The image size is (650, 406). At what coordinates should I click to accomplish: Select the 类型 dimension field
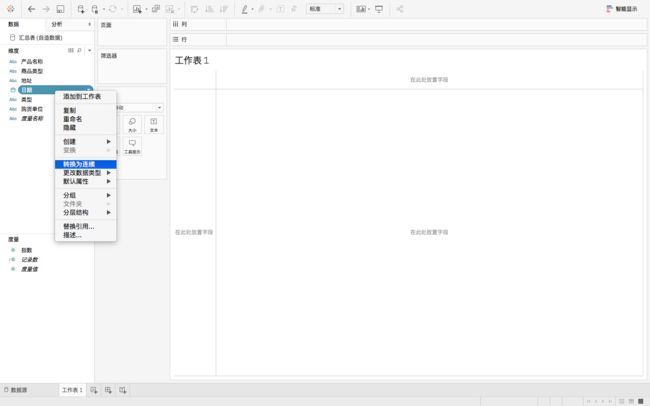(x=27, y=100)
